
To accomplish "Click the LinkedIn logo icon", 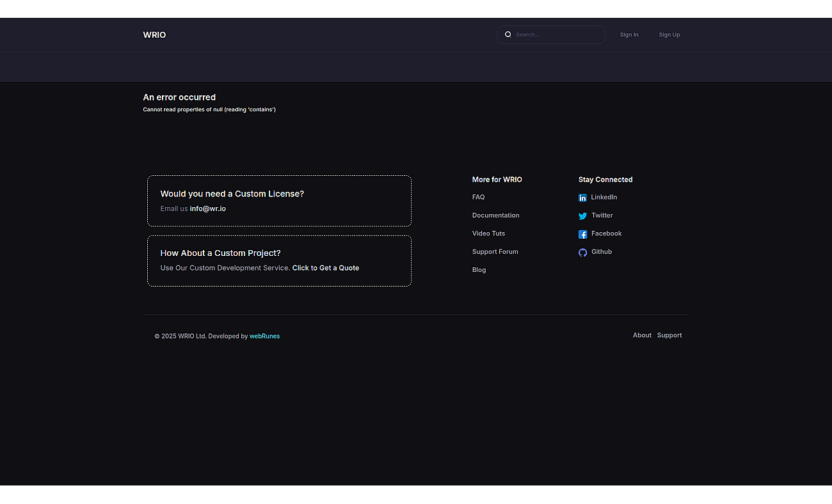I will [582, 198].
